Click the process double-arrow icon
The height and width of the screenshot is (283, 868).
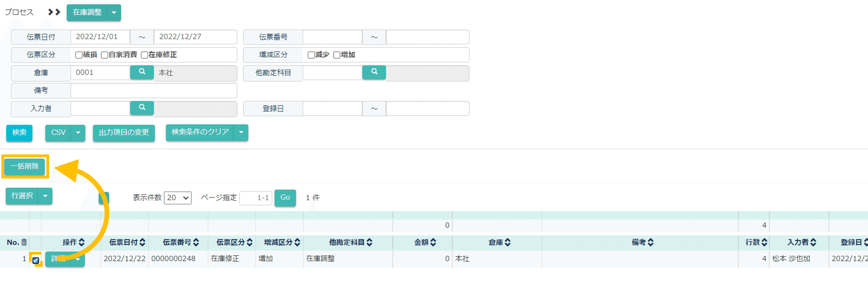(54, 12)
